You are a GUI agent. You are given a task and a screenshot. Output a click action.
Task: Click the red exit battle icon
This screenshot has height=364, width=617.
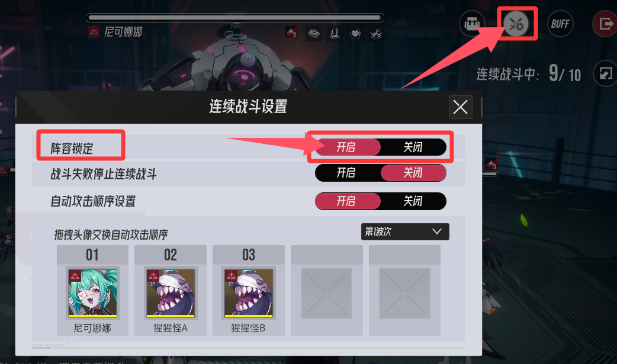[x=605, y=24]
